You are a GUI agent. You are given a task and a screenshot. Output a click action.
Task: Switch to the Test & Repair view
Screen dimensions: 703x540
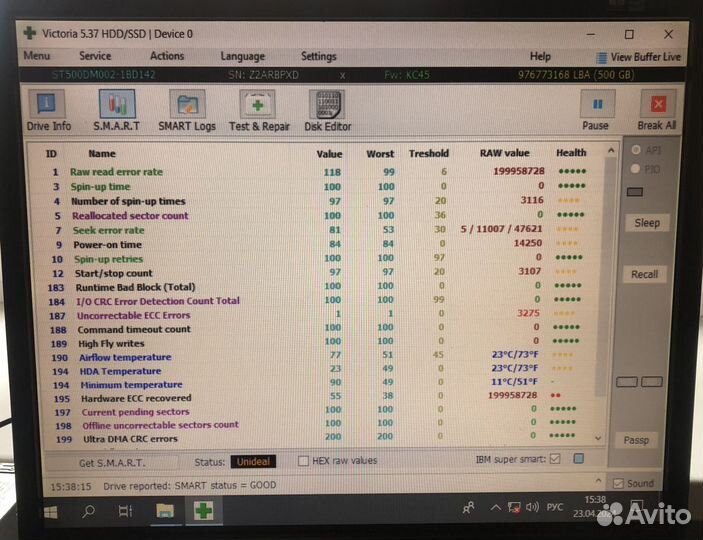tap(259, 110)
